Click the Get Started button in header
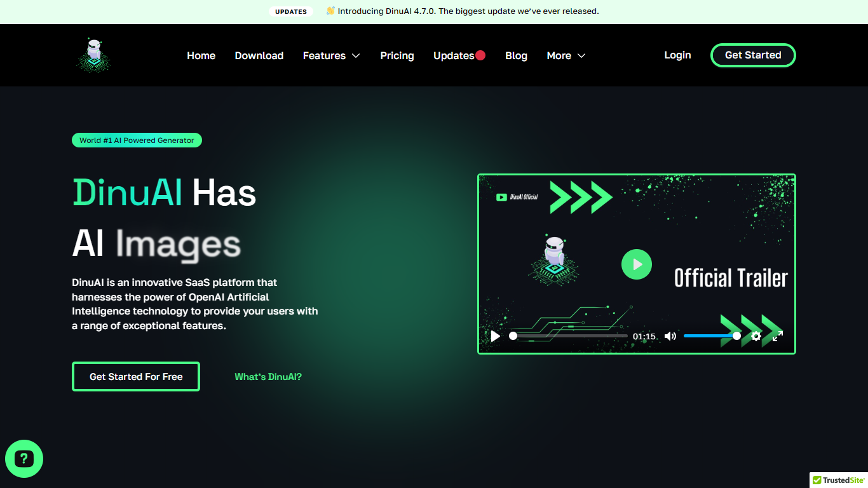This screenshot has height=488, width=868. point(753,55)
